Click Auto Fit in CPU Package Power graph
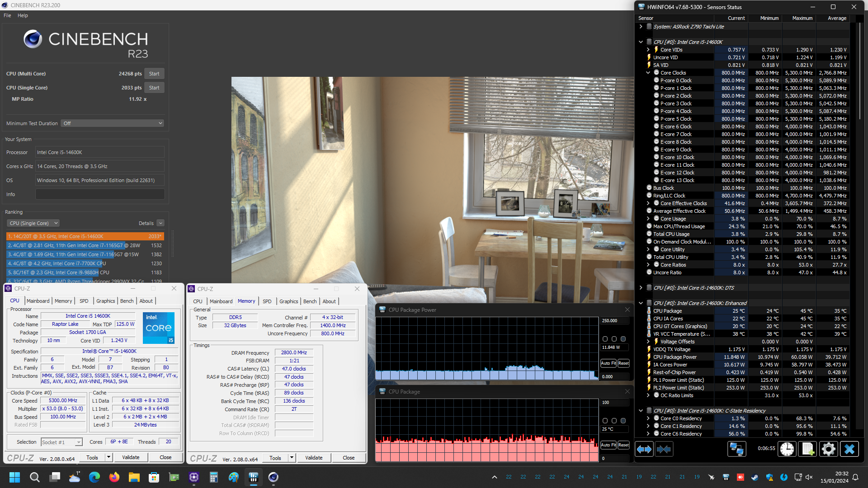The image size is (868, 488). click(x=609, y=363)
